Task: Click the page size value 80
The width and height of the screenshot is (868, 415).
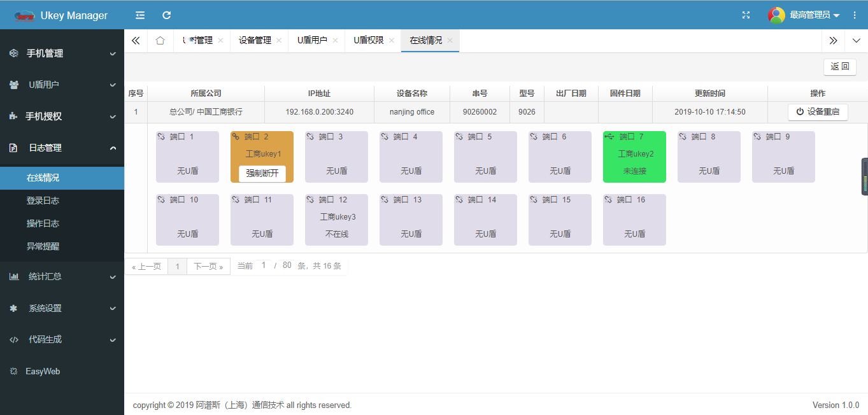Action: tap(287, 265)
